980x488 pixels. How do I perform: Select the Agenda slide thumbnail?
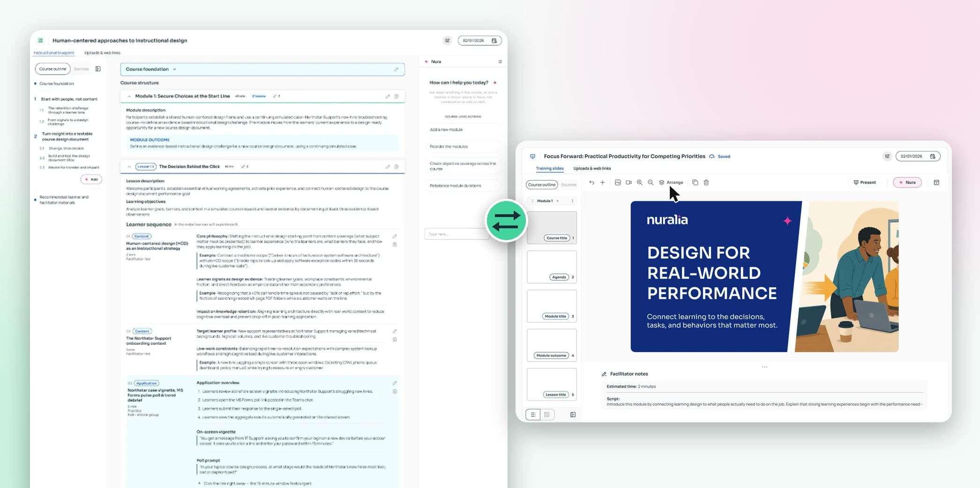(x=552, y=267)
